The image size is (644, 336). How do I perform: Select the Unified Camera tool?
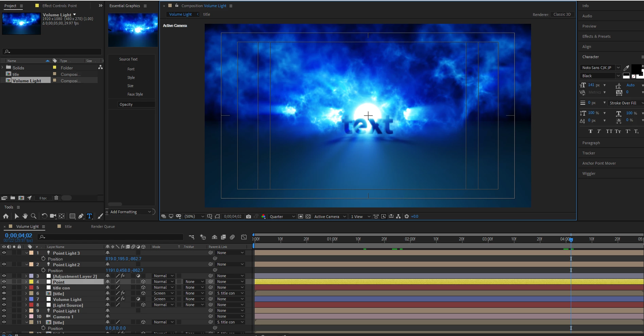pos(53,216)
